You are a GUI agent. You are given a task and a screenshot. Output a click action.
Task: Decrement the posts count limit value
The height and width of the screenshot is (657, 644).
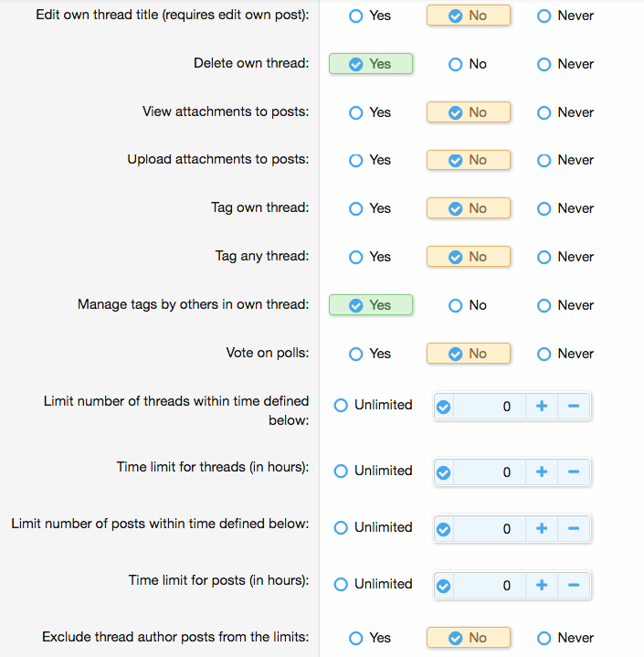[574, 528]
